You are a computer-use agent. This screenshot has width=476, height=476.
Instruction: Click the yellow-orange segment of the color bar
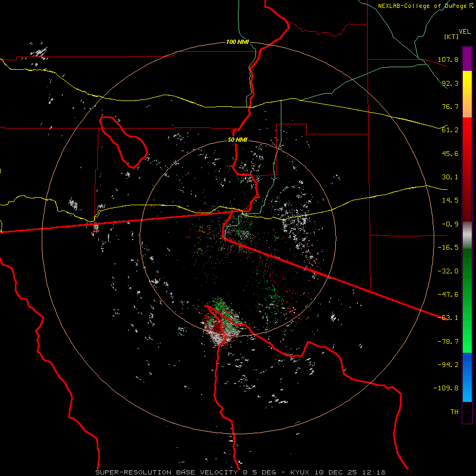(x=467, y=94)
